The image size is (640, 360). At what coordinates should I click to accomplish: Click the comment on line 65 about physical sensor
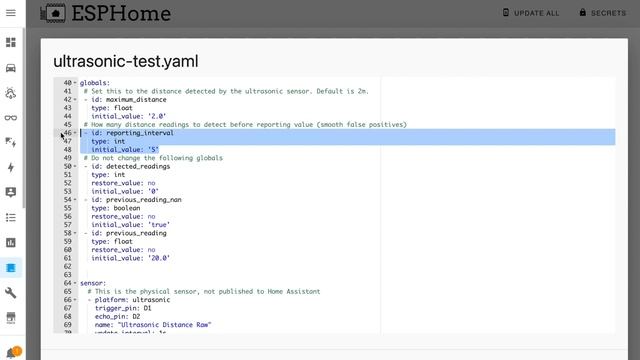(x=204, y=291)
